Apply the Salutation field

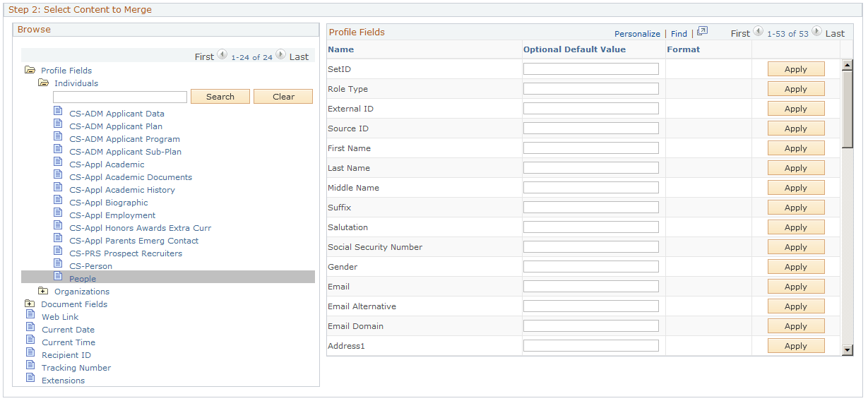pos(796,227)
